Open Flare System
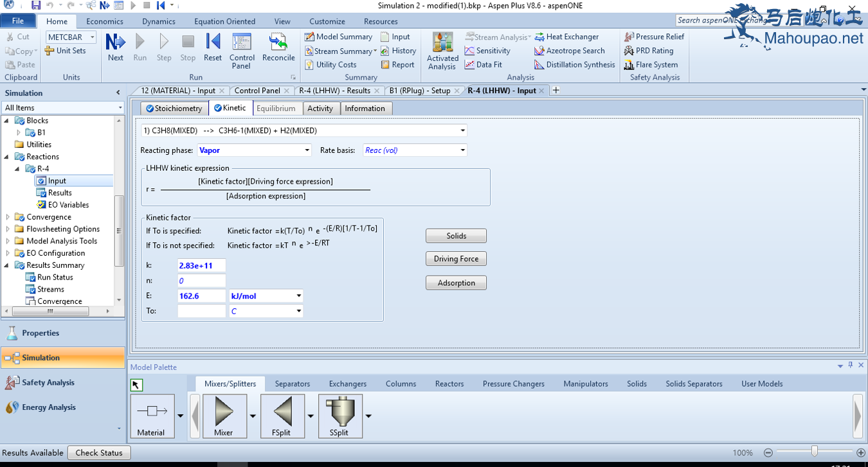868x467 pixels. (x=651, y=65)
